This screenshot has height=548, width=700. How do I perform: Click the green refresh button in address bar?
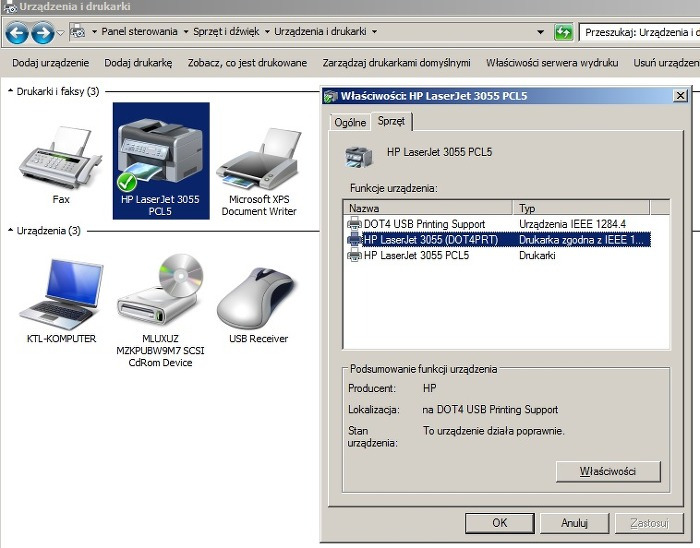(563, 32)
